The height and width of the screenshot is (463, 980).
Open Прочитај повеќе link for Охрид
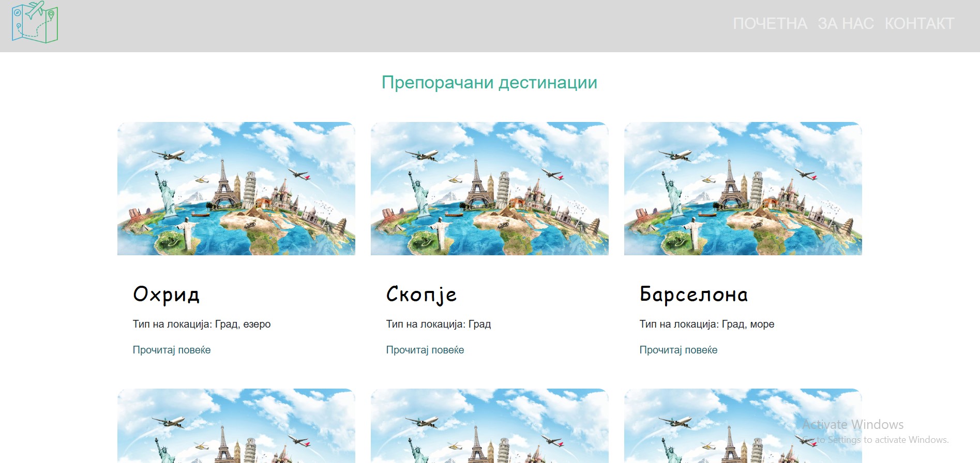pos(172,350)
